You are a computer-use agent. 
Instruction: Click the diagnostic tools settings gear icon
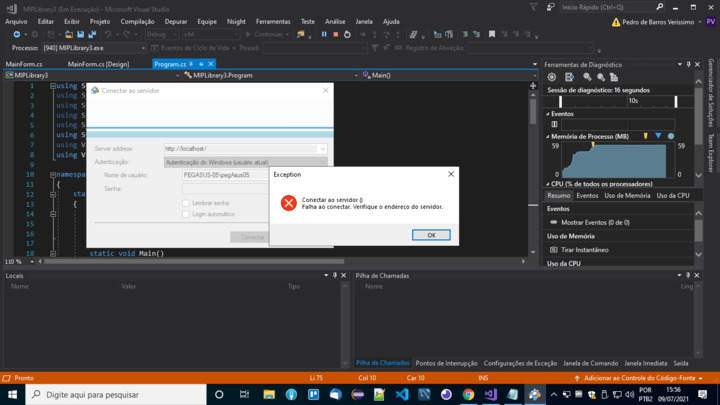(552, 77)
